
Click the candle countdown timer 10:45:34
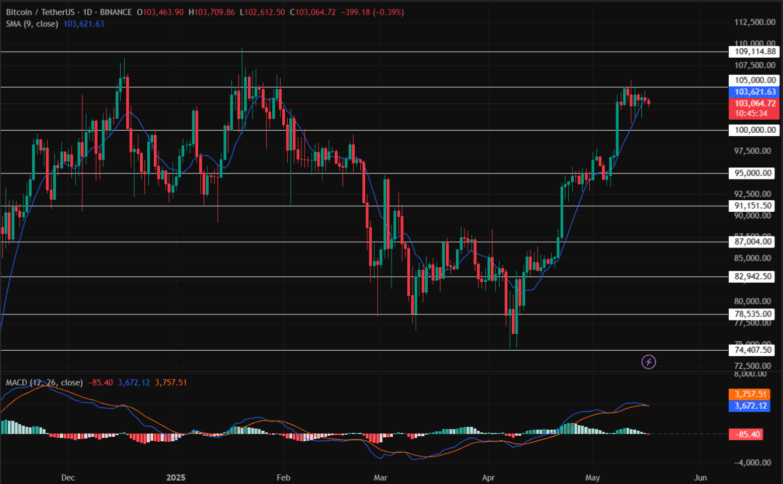click(x=751, y=114)
